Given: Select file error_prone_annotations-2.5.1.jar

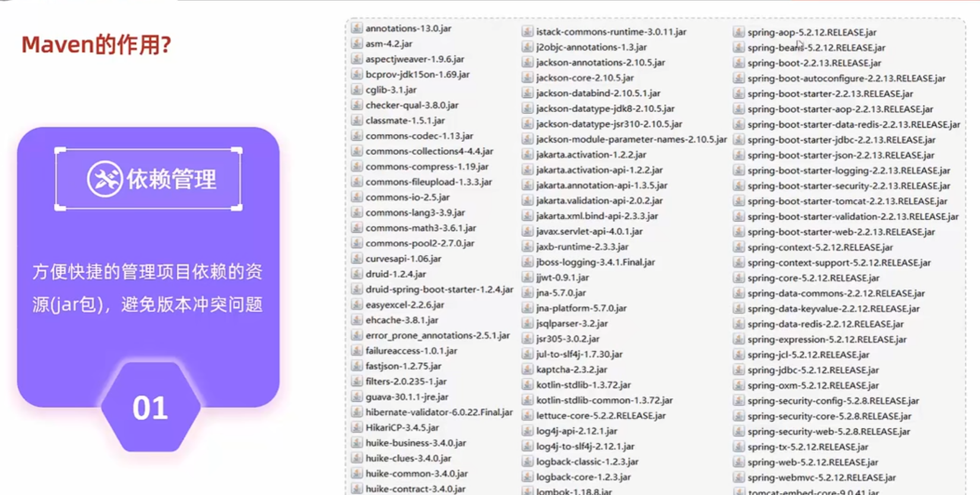Looking at the screenshot, I should click(438, 335).
